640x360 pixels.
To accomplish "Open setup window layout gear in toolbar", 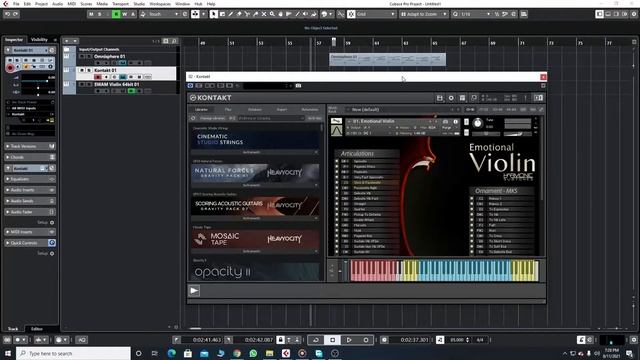I will click(634, 14).
